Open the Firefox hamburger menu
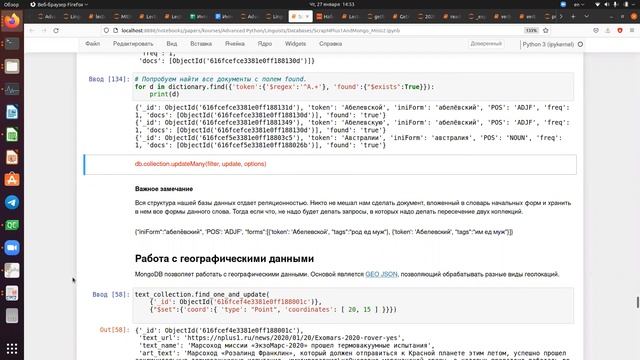This screenshot has width=640, height=360. point(632,31)
